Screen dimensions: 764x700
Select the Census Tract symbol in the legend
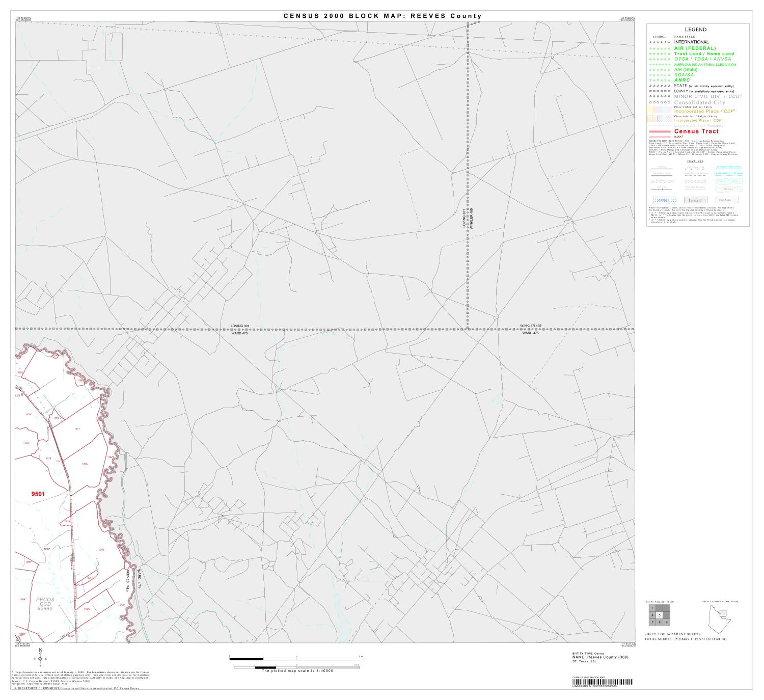pyautogui.click(x=660, y=131)
